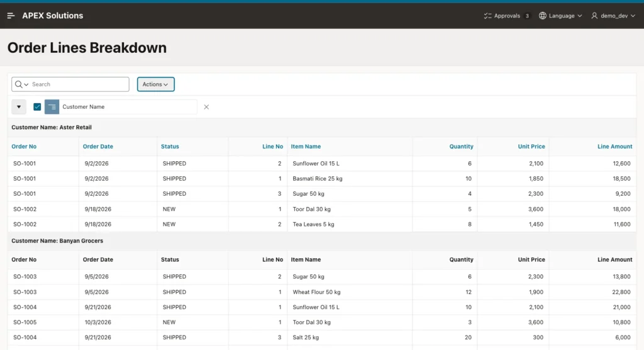Open the Approvals list icon
The image size is (644, 350).
coord(487,16)
